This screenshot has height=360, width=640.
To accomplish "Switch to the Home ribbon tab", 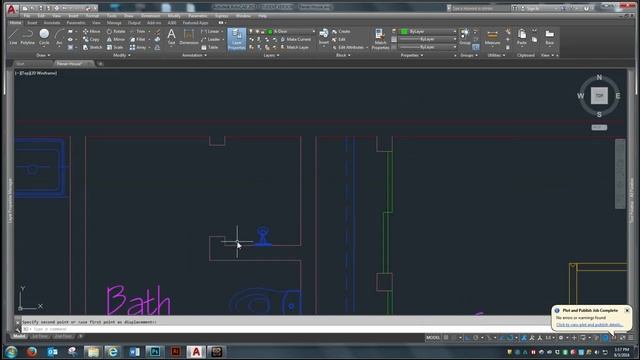I will coord(16,23).
